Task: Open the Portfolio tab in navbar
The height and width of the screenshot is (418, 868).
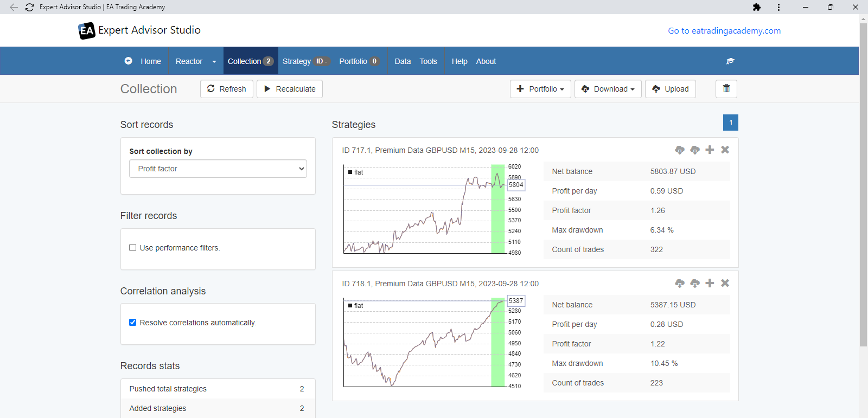Action: tap(359, 61)
